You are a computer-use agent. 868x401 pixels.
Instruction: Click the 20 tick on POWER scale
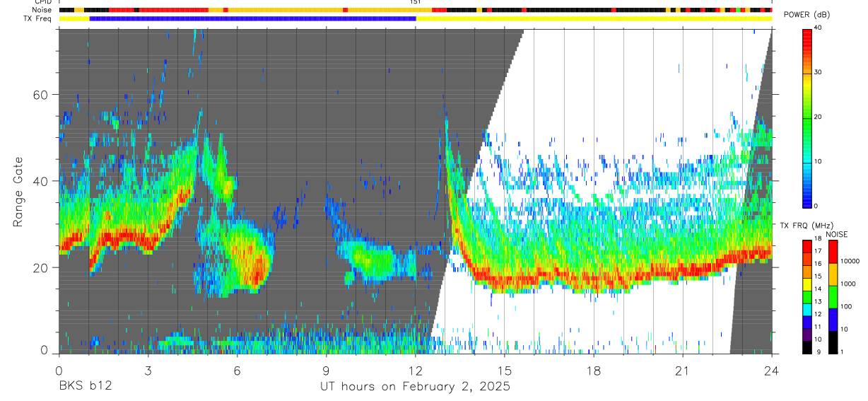(x=817, y=117)
